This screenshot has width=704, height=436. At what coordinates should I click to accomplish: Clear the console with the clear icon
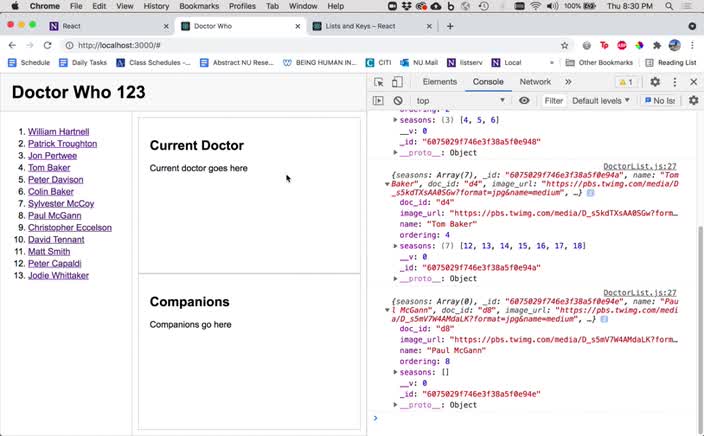pyautogui.click(x=398, y=101)
